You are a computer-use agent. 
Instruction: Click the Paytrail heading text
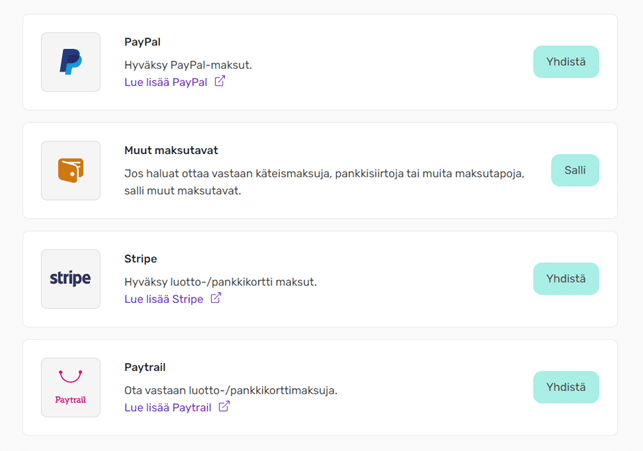[x=145, y=367]
